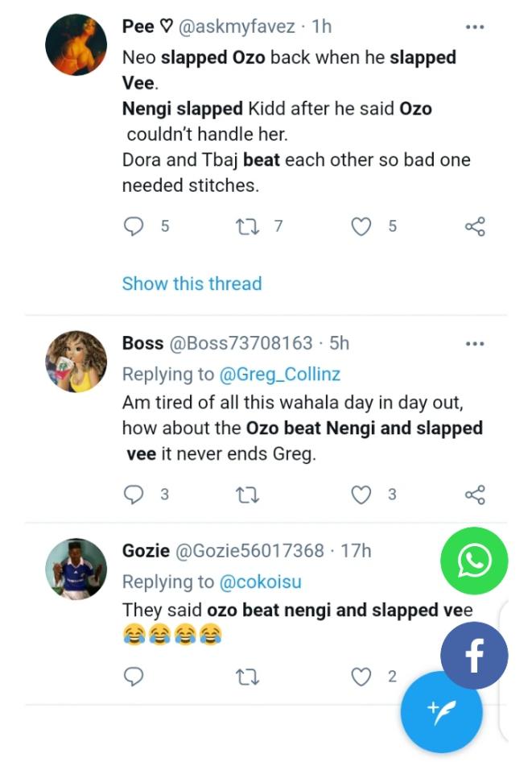View Pee's profile picture
The height and width of the screenshot is (762, 532).
[x=76, y=46]
